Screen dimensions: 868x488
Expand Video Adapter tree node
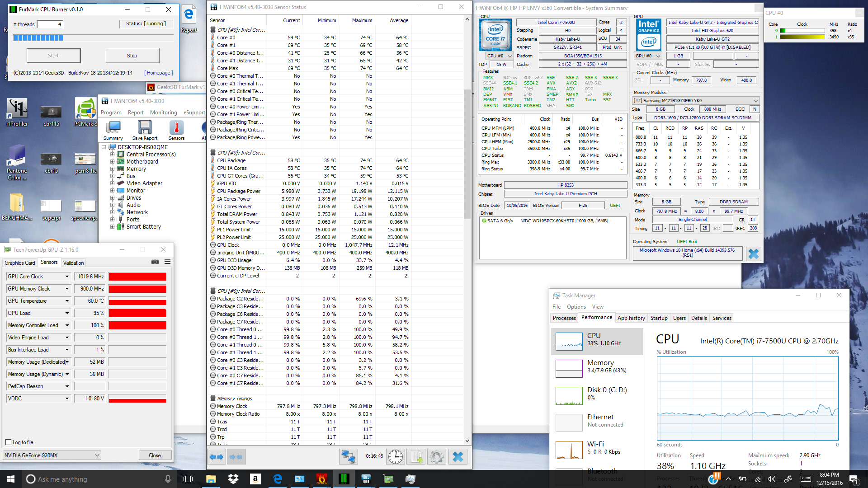point(113,183)
